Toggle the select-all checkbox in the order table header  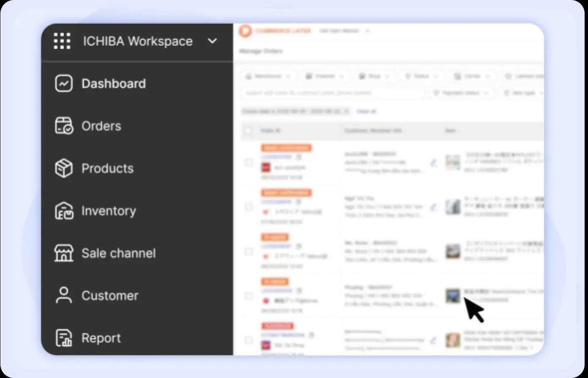pos(248,131)
